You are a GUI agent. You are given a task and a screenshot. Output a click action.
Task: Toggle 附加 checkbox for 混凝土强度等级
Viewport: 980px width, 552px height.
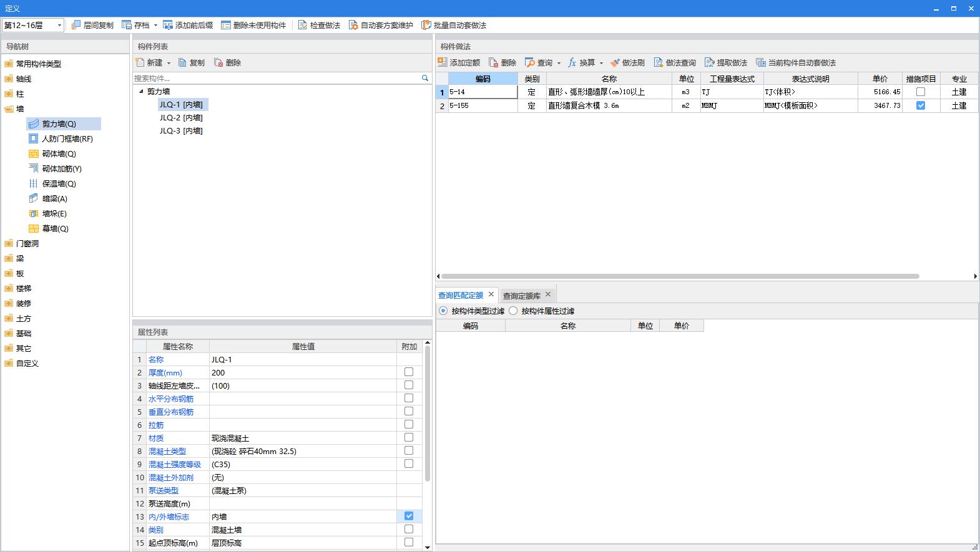(x=409, y=463)
